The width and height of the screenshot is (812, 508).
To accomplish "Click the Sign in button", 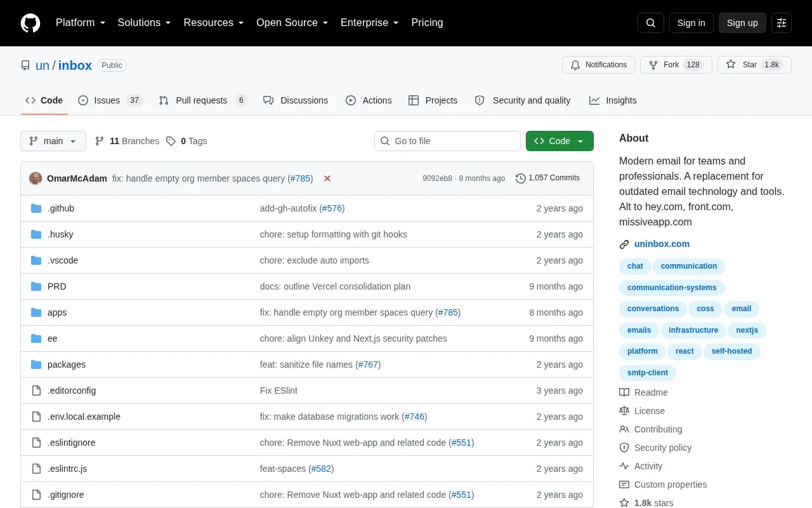I will tap(691, 23).
